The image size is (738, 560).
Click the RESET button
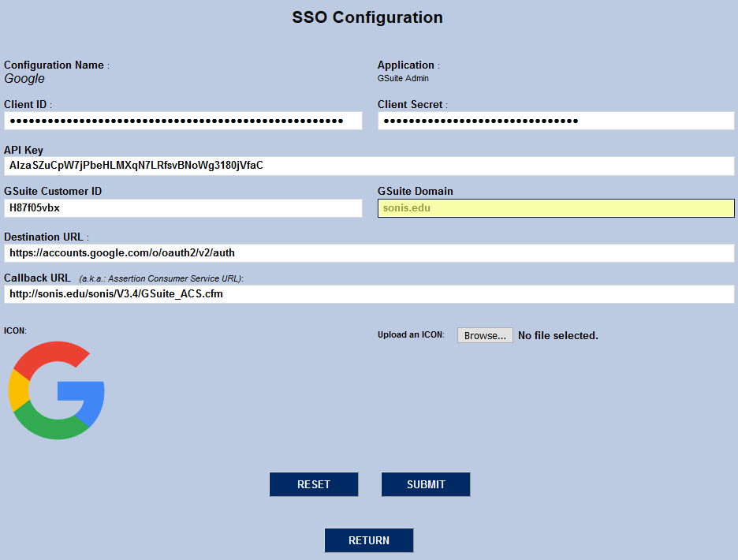[x=314, y=484]
